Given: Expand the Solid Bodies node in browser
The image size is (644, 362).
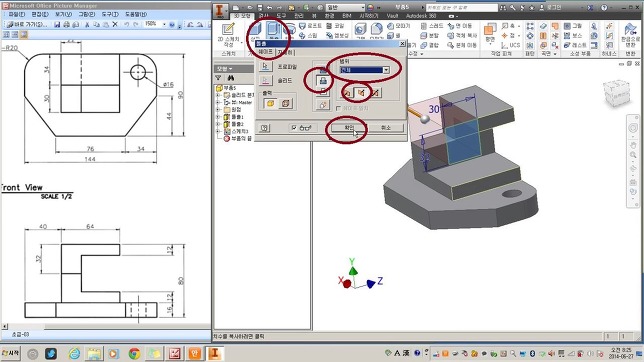Looking at the screenshot, I should tap(218, 95).
